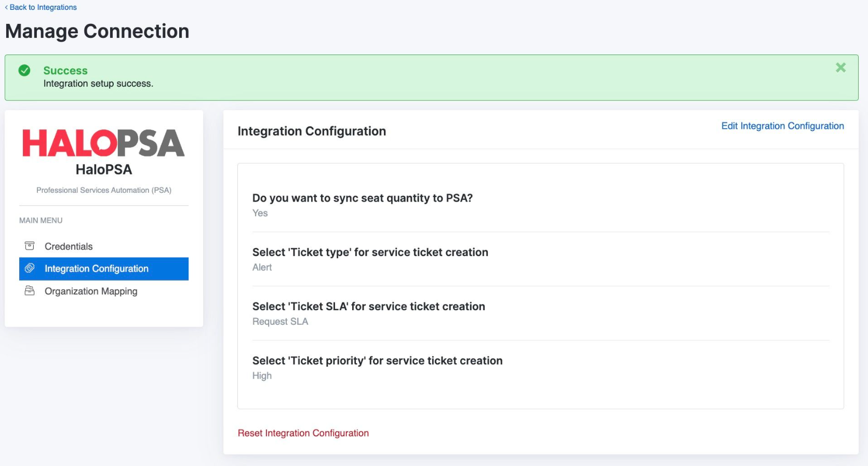Click the 'Professional Services Automation (PSA)' subtitle
Image resolution: width=868 pixels, height=466 pixels.
[104, 190]
